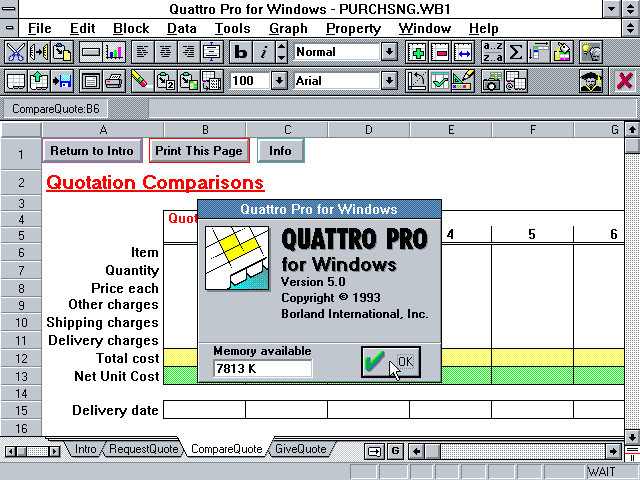Click the Print icon
This screenshot has width=640, height=480.
[114, 81]
